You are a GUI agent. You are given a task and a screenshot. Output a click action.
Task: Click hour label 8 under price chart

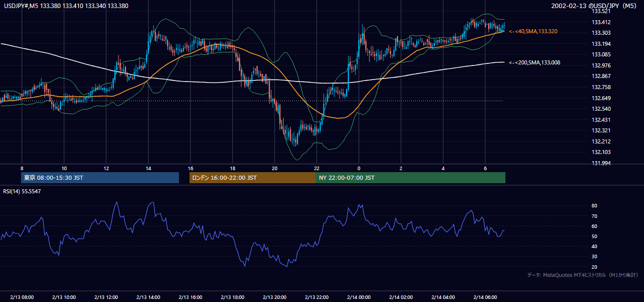coord(22,168)
